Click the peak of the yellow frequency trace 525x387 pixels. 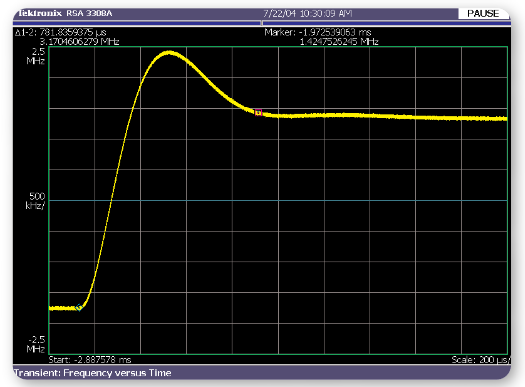169,53
